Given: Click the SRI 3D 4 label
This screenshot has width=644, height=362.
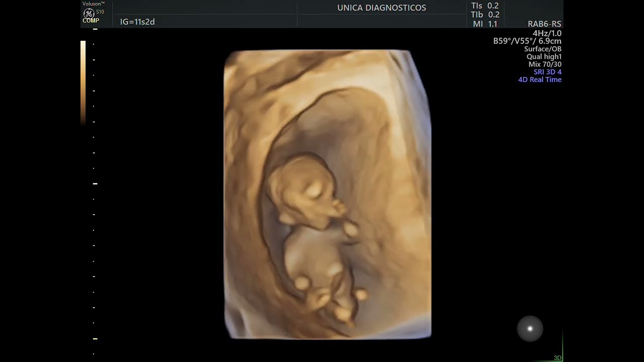Looking at the screenshot, I should (x=547, y=72).
